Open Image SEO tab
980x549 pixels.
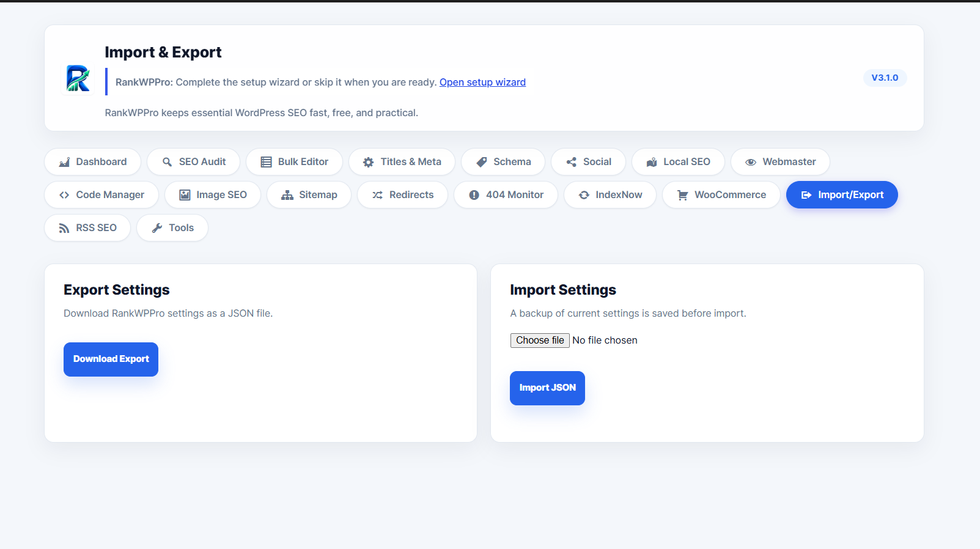(213, 195)
